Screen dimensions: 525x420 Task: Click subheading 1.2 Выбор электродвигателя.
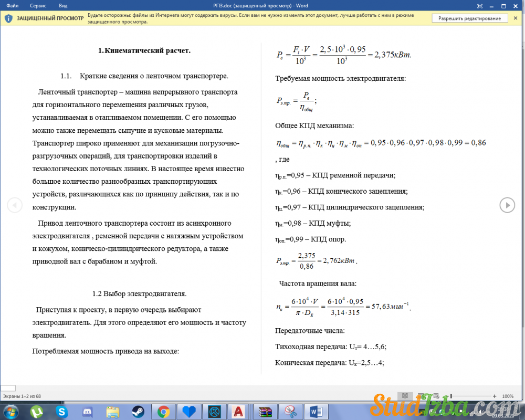point(139,293)
